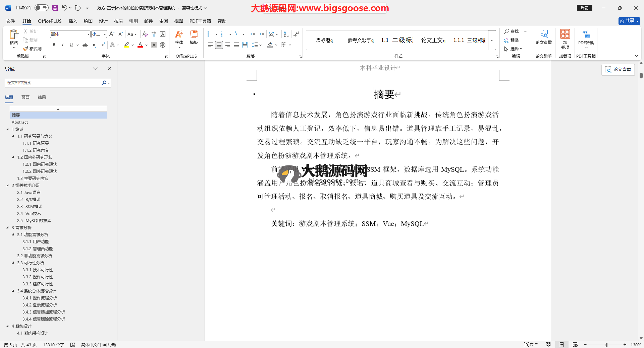Open the 论文查重 ribbon tool

[x=543, y=37]
